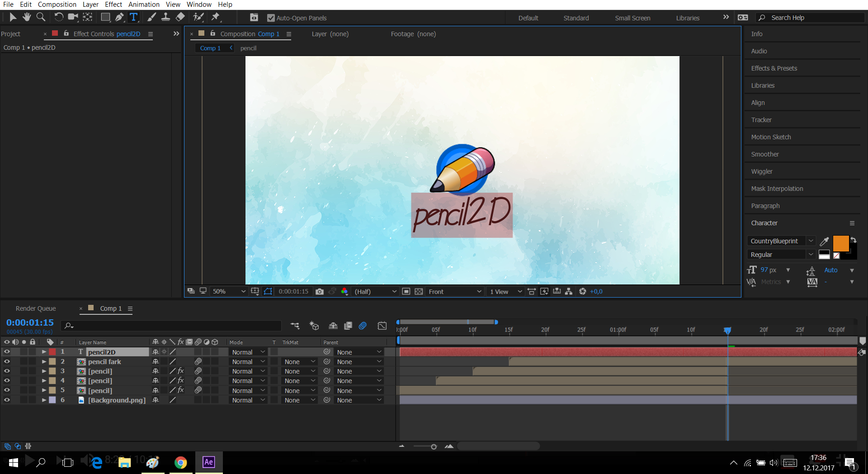Open the 50% magnification dropdown

(x=229, y=291)
